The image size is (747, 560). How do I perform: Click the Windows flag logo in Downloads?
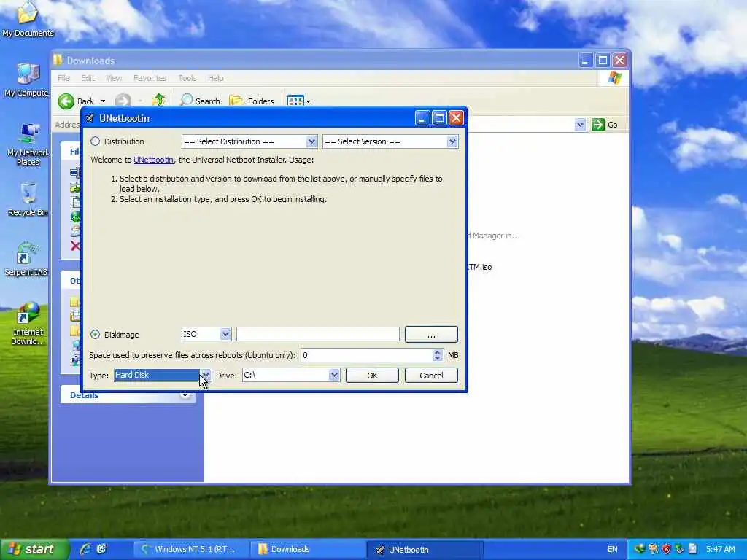614,78
